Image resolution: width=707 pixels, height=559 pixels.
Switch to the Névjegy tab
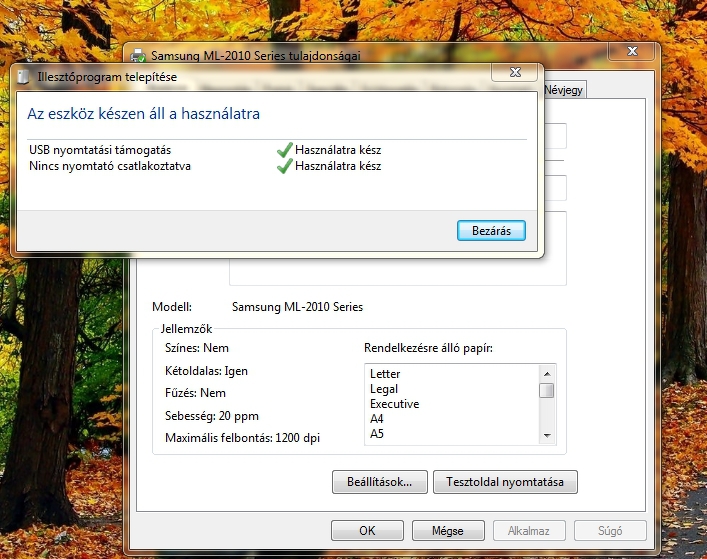[x=564, y=90]
